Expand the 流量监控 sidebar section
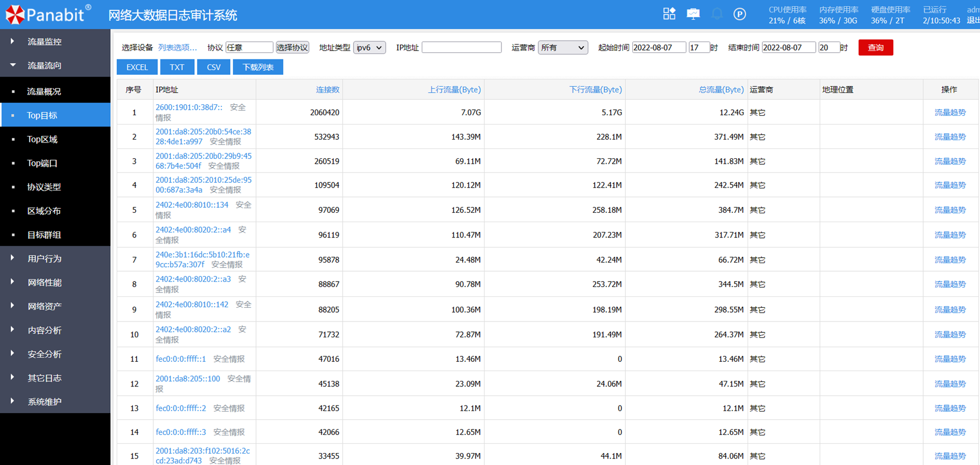Image resolution: width=980 pixels, height=465 pixels. 55,41
